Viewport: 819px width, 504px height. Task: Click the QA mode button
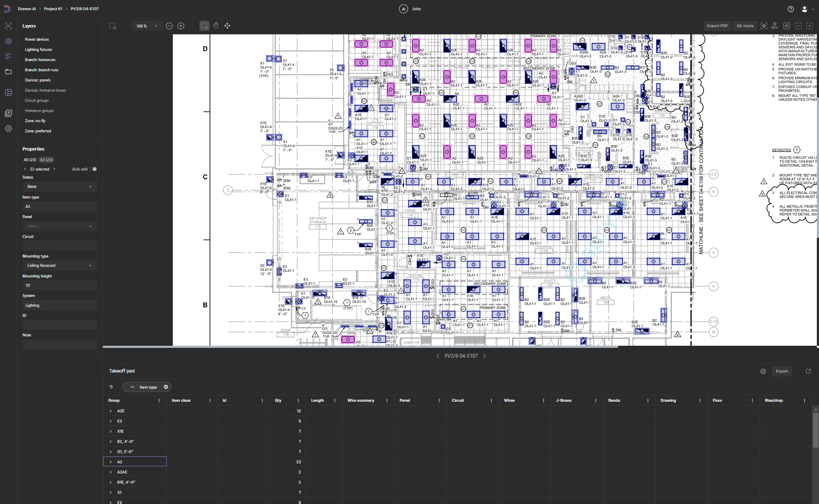(x=745, y=26)
